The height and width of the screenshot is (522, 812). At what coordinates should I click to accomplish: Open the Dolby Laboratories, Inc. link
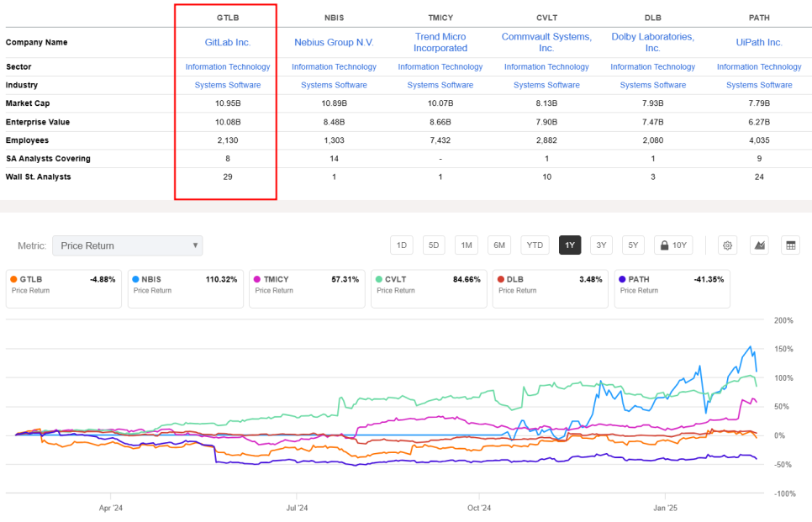point(653,43)
